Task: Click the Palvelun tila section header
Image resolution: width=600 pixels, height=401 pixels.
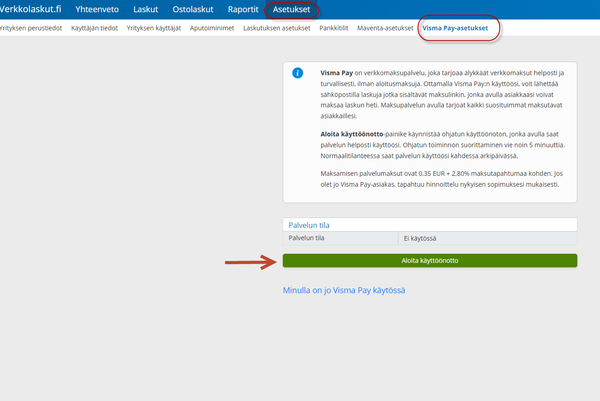Action: 309,225
